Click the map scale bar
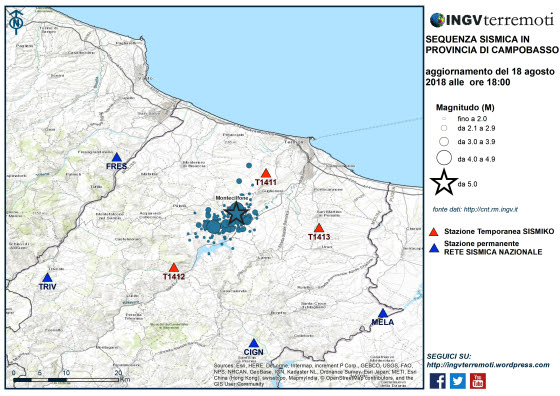The image size is (560, 396). (66, 380)
